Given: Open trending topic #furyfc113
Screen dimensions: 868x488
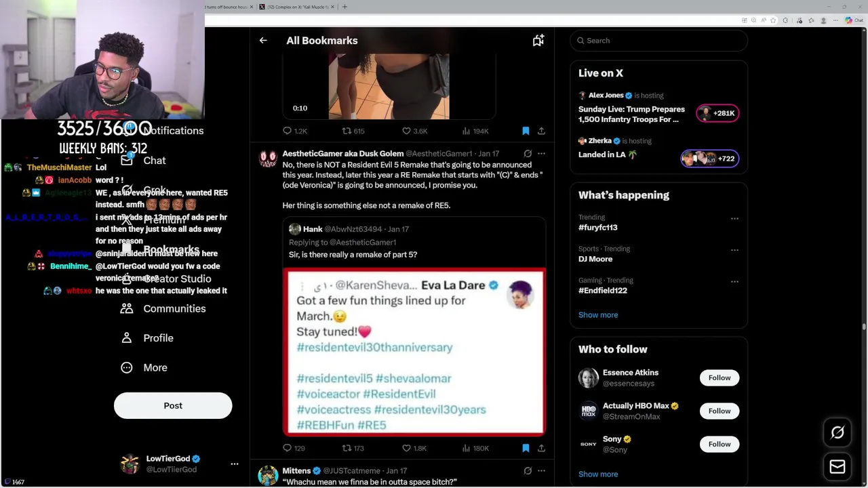Looking at the screenshot, I should pos(597,228).
